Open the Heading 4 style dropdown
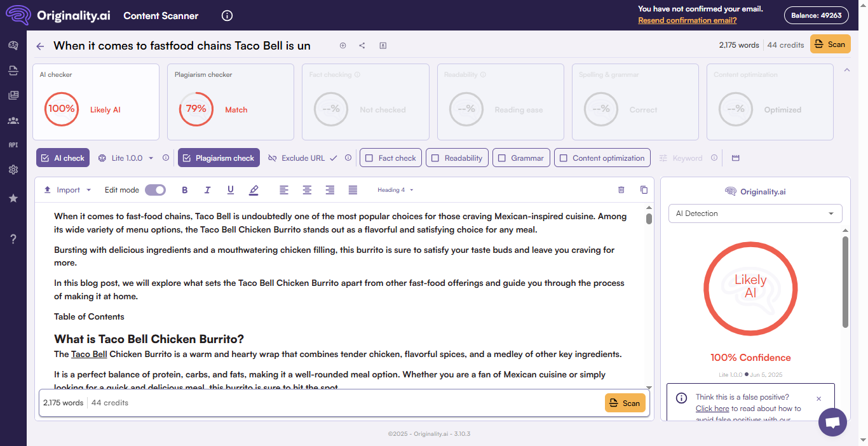The width and height of the screenshot is (868, 446). coord(395,190)
